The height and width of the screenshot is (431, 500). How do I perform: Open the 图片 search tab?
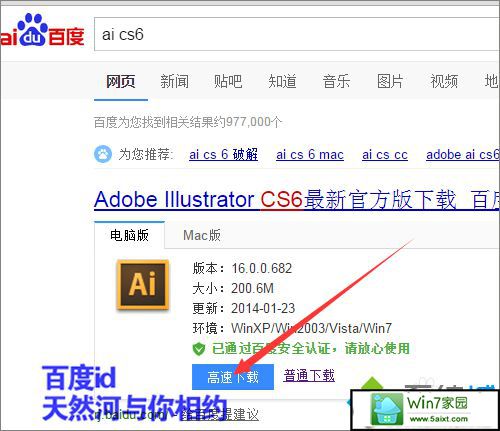pyautogui.click(x=390, y=81)
